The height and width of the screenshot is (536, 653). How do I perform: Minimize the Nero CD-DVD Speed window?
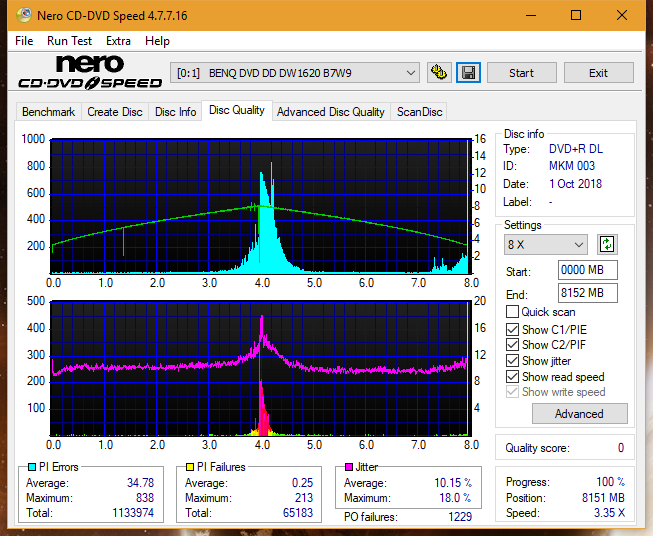531,15
